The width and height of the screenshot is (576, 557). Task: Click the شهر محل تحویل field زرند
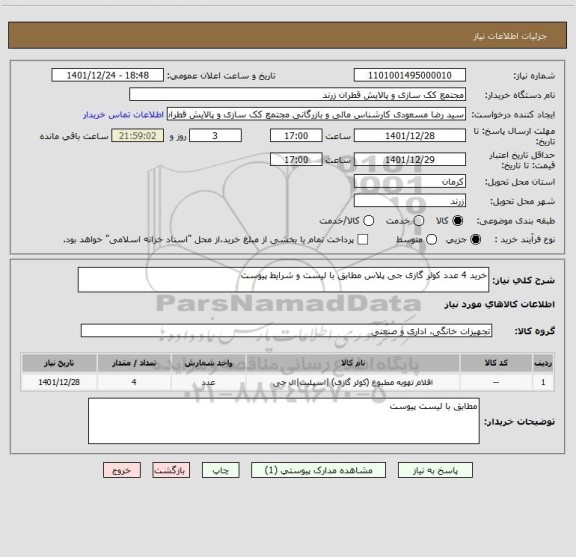coord(410,201)
